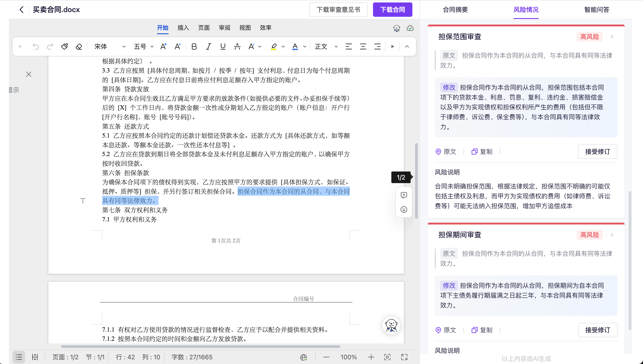Open the 宋体 font dropdown
Viewport: 643px width, 364px height.
[110, 47]
